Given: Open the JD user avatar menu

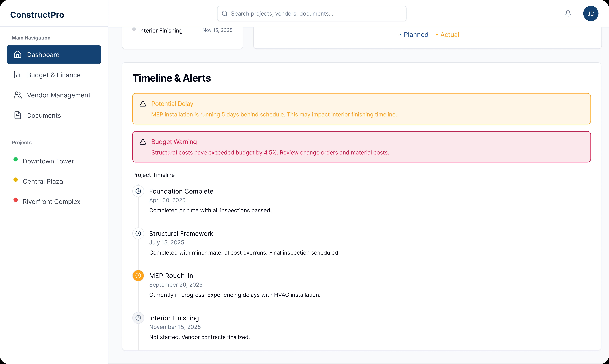Looking at the screenshot, I should click(591, 13).
